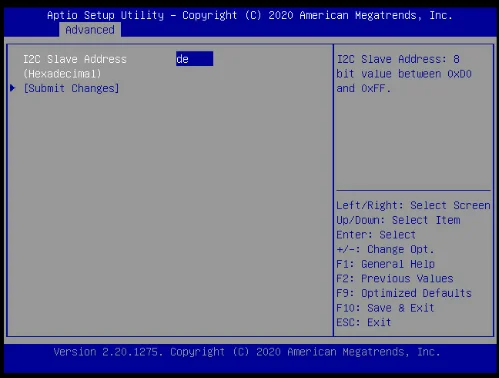This screenshot has height=378, width=499.
Task: Click the 'ESC: Exit' hint
Action: (x=364, y=322)
